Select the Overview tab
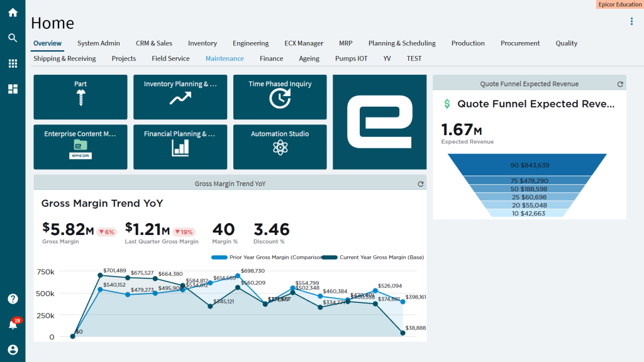Image resolution: width=644 pixels, height=362 pixels. click(47, 43)
